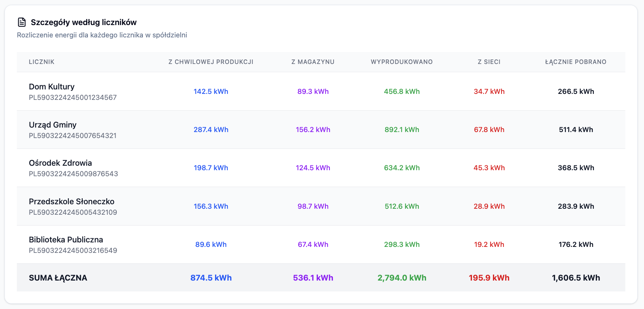Select the Ośrodek Zdrowia meter name
The image size is (644, 309).
(x=60, y=163)
